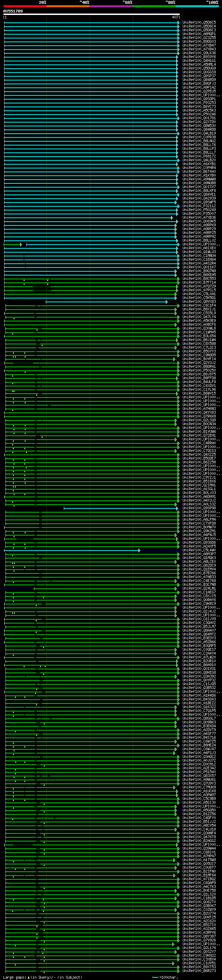Click label UniRef100_B8LNU2
Image resolution: width=222 pixels, height=980 pixels.
click(199, 141)
